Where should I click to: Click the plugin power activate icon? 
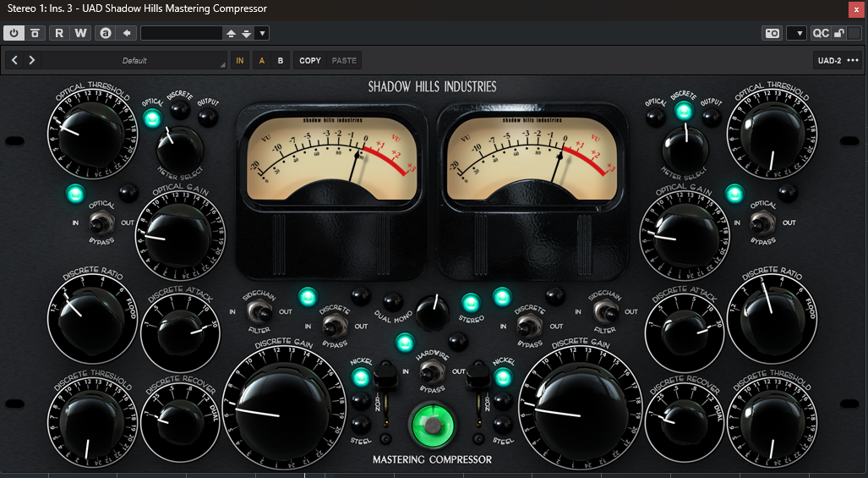tap(14, 33)
